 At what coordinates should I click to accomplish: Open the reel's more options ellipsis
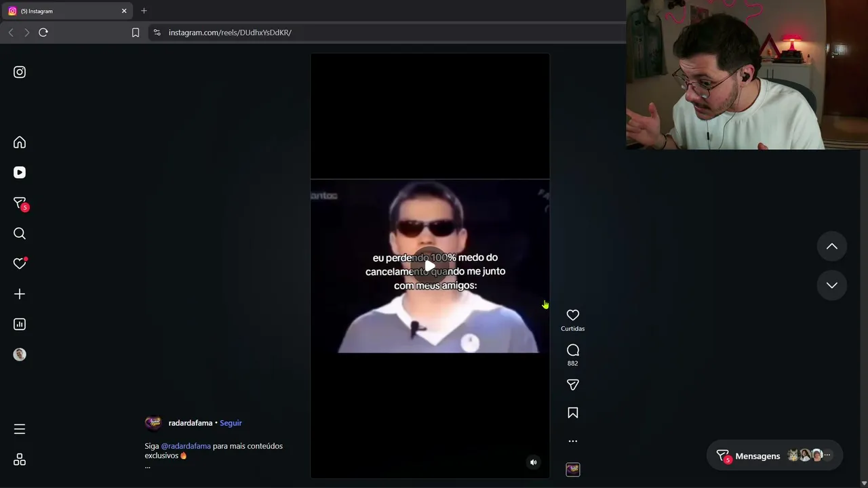(573, 441)
